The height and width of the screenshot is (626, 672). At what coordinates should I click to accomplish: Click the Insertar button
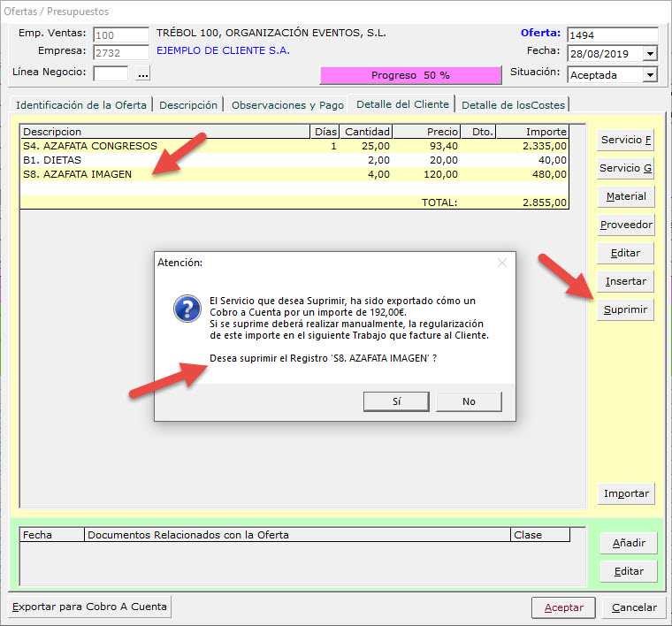[x=625, y=281]
